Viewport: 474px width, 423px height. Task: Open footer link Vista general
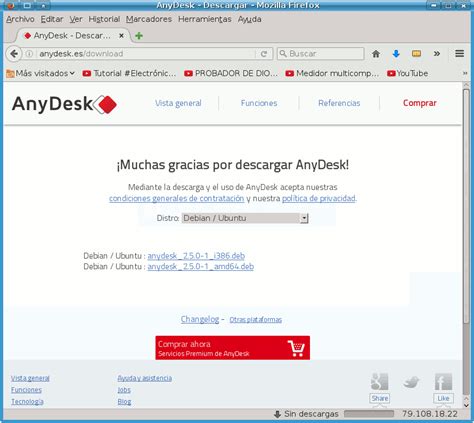click(30, 378)
